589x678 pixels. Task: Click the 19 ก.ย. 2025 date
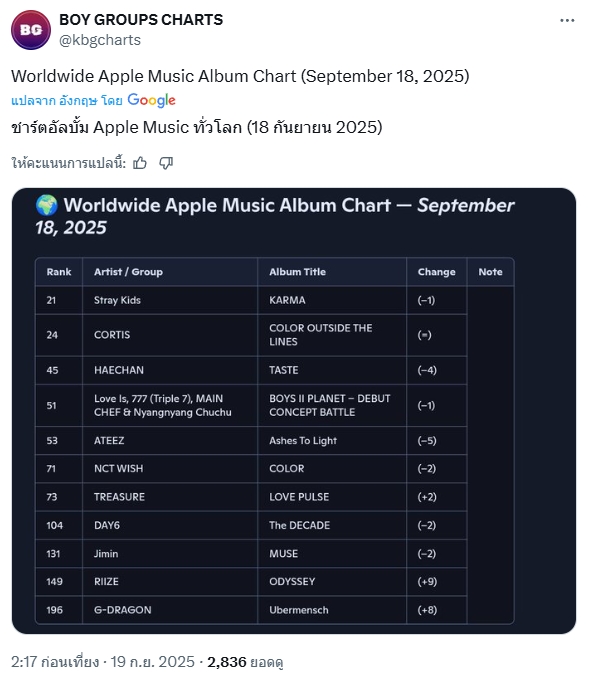coord(153,662)
